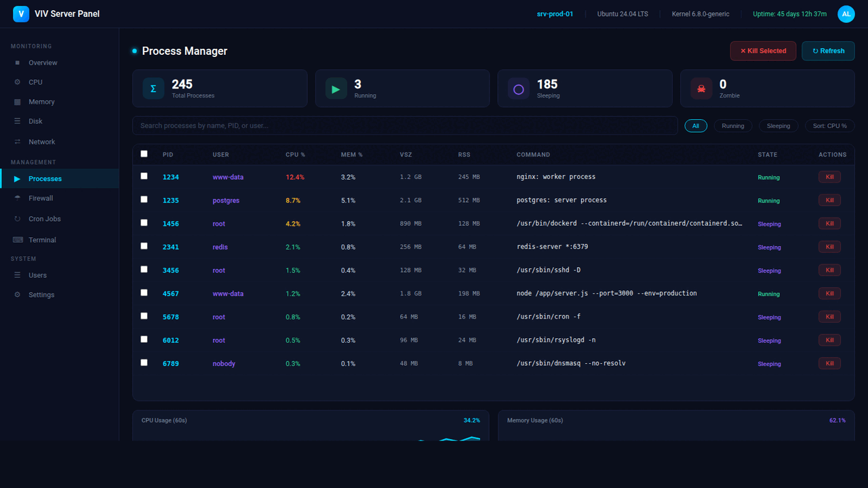
Task: Click the VIV logo icon
Action: pyautogui.click(x=21, y=14)
